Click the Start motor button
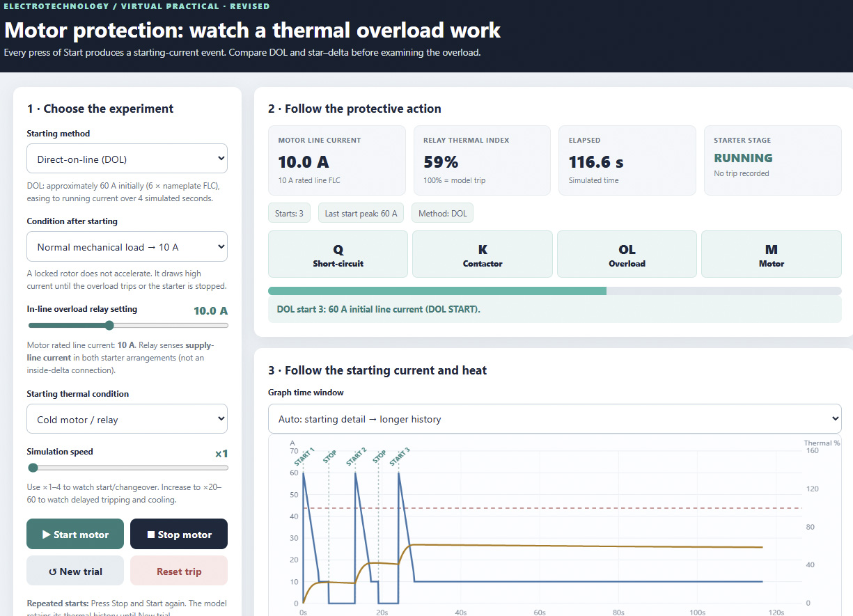Screen dimensions: 853x616 (x=75, y=535)
